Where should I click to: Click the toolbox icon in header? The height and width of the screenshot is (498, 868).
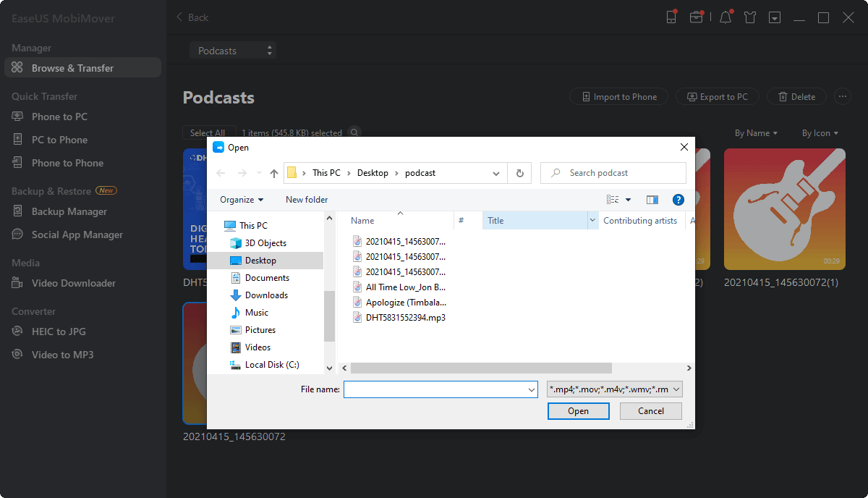click(x=696, y=17)
